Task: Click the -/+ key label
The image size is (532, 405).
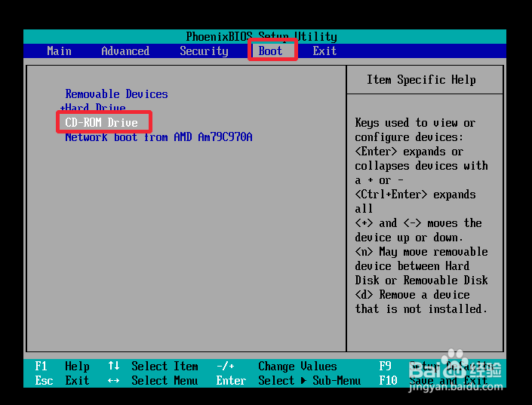Action: pos(226,367)
